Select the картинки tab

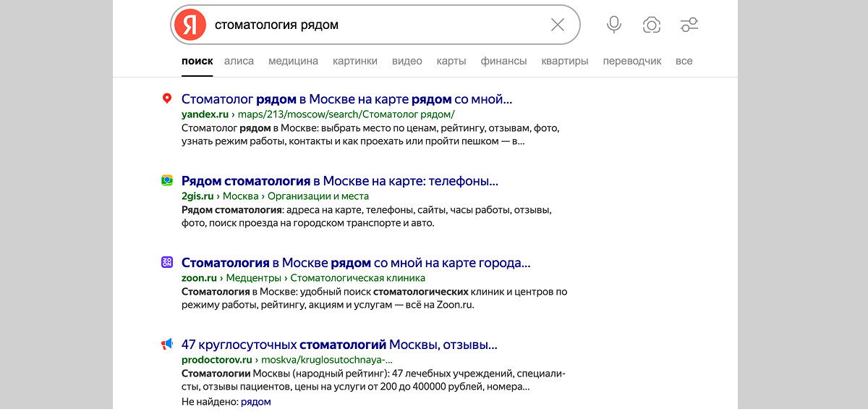pyautogui.click(x=355, y=62)
